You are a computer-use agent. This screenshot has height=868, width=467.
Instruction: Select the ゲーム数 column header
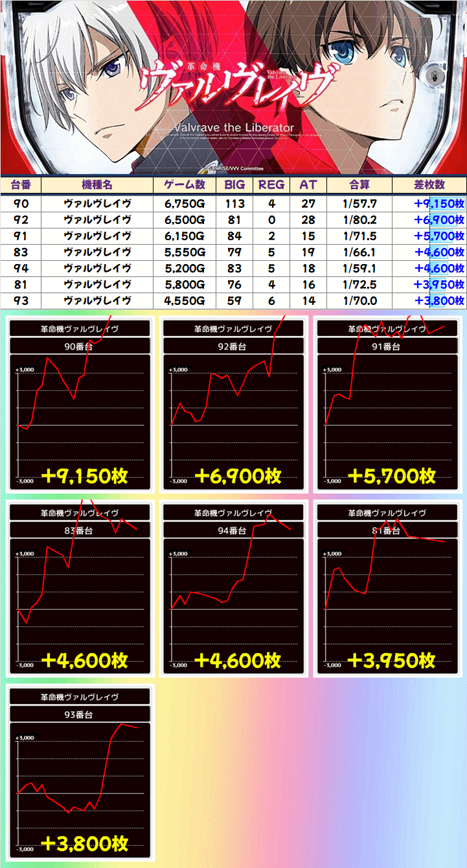tap(185, 184)
